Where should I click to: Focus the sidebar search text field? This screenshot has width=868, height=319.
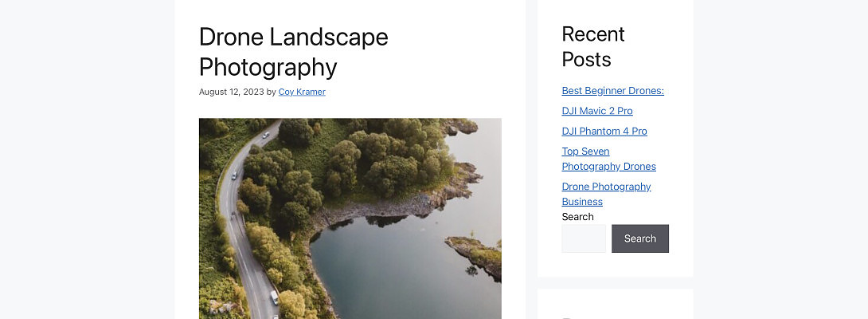click(x=584, y=238)
